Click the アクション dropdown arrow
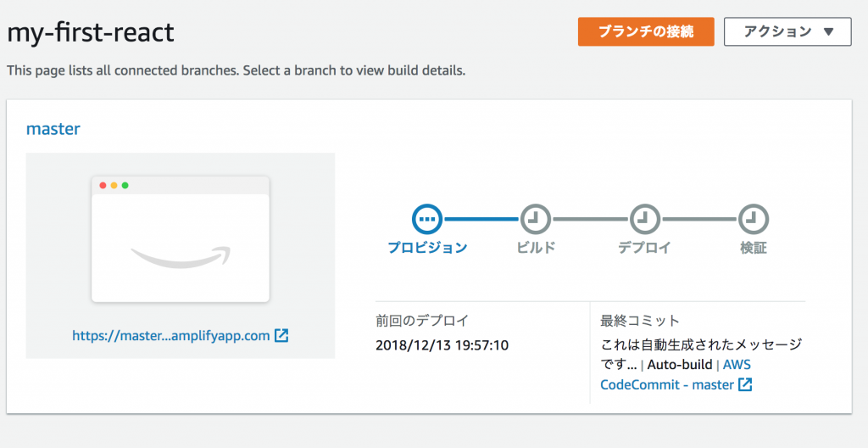The width and height of the screenshot is (868, 448). (x=828, y=31)
